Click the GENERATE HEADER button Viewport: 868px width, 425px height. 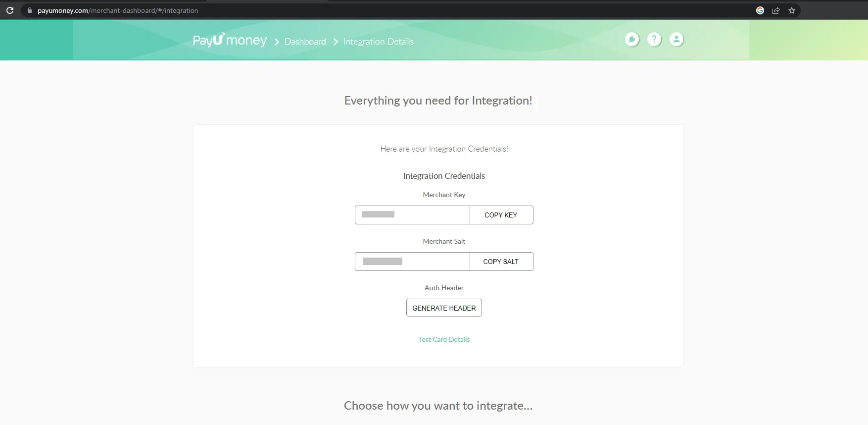point(444,308)
